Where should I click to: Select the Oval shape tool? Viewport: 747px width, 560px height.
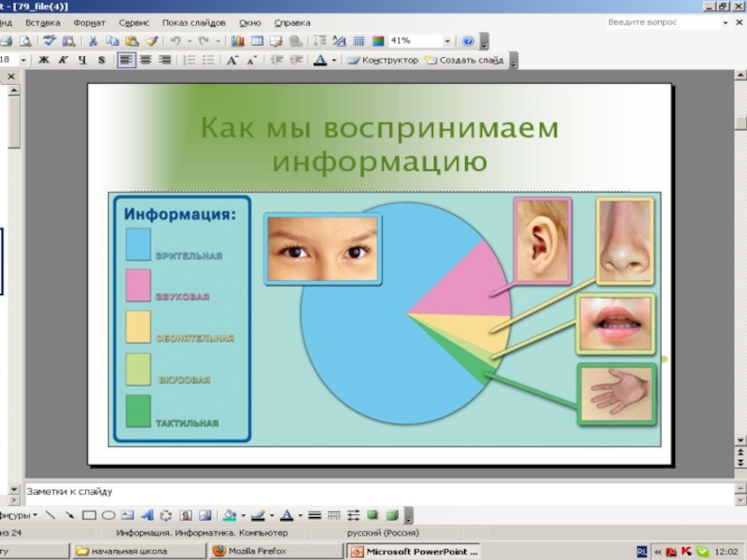108,515
